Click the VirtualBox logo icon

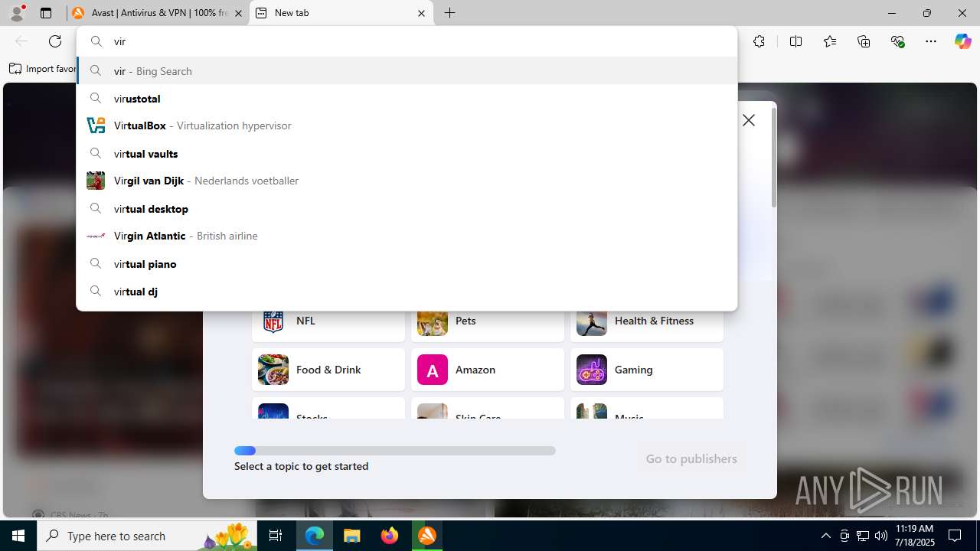(x=96, y=126)
